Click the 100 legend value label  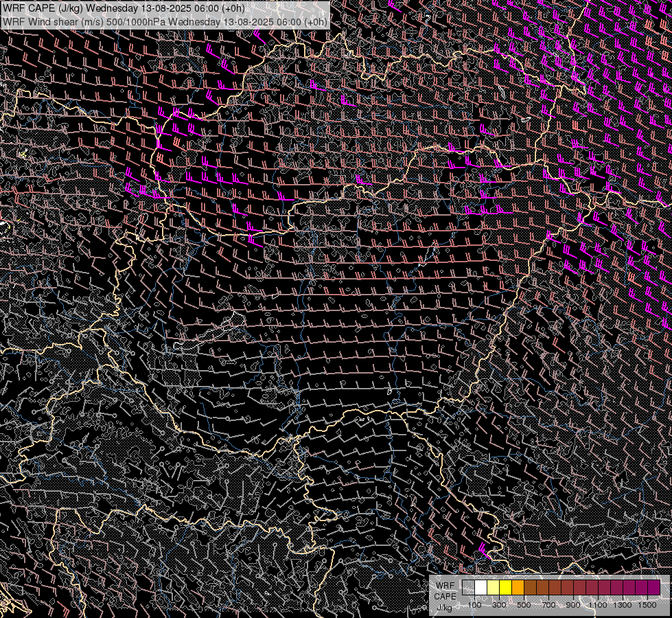[474, 605]
